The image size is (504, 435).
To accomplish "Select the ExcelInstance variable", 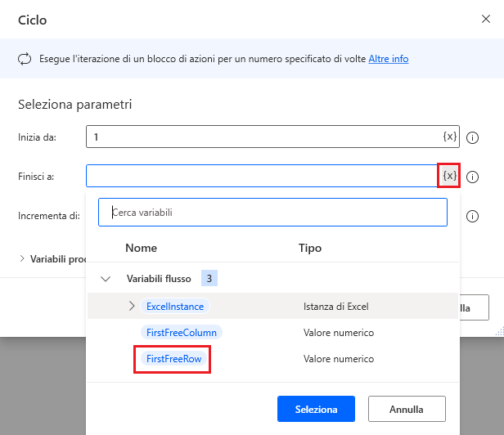I will click(x=175, y=306).
